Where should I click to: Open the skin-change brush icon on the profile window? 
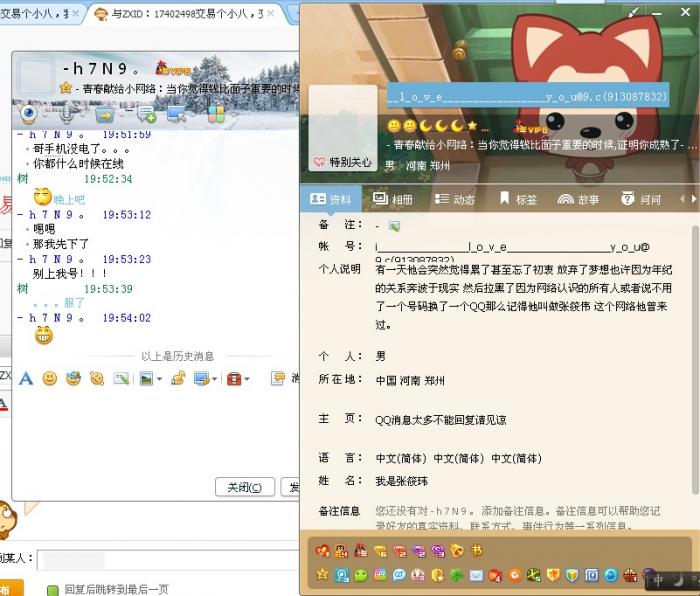633,13
